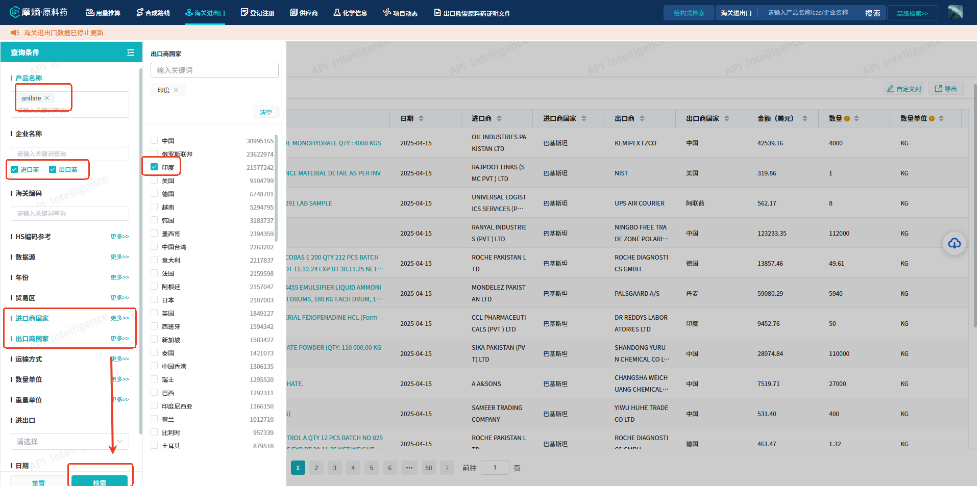The image size is (980, 486).
Task: Click the 导出 export icon button
Action: 945,89
